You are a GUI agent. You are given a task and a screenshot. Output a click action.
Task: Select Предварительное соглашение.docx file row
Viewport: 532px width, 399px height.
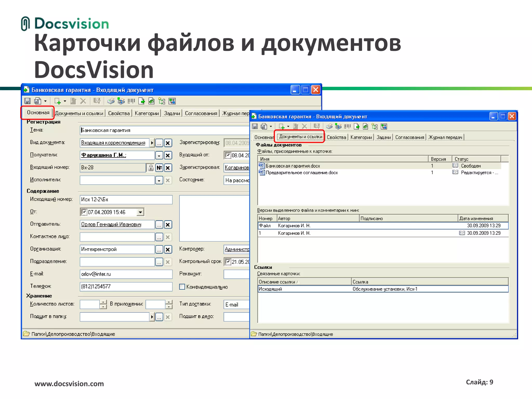click(x=380, y=172)
